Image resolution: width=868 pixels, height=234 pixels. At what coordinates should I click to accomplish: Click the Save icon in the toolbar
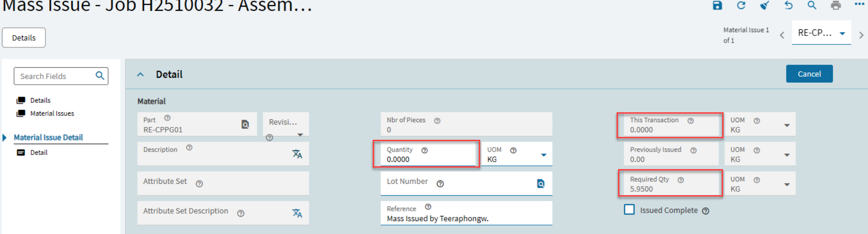(717, 5)
